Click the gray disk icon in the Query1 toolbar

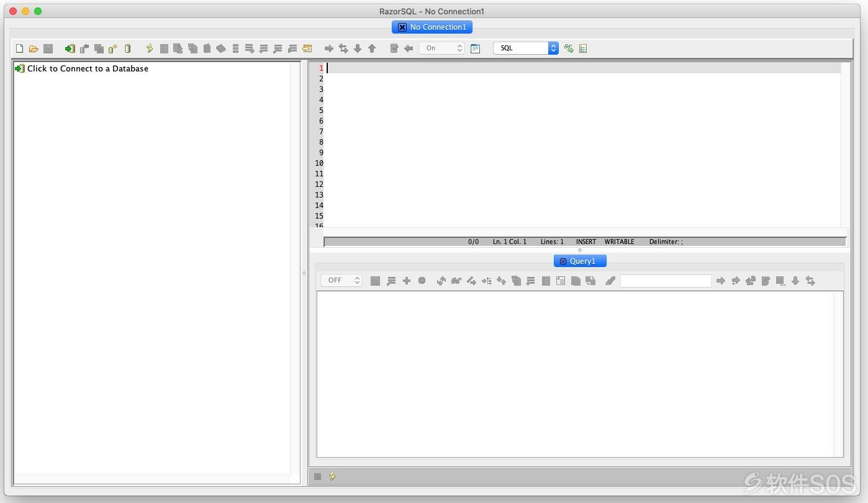(x=375, y=281)
